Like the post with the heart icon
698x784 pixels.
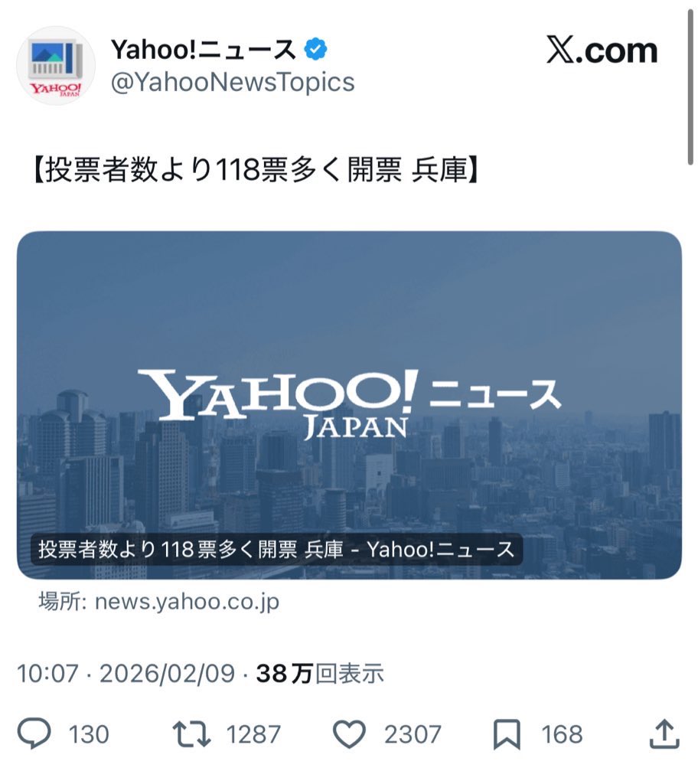(x=349, y=734)
